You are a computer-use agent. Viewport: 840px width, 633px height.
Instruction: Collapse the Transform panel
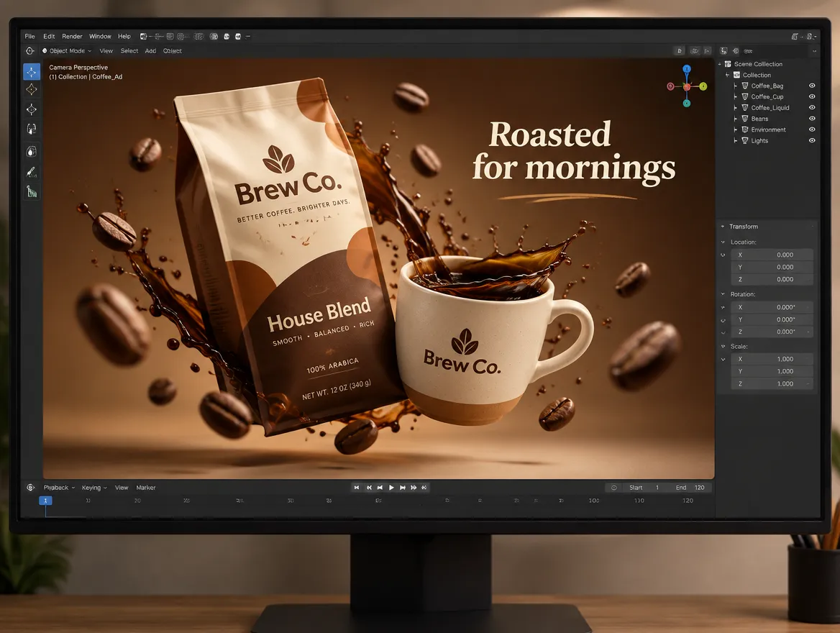click(x=723, y=227)
